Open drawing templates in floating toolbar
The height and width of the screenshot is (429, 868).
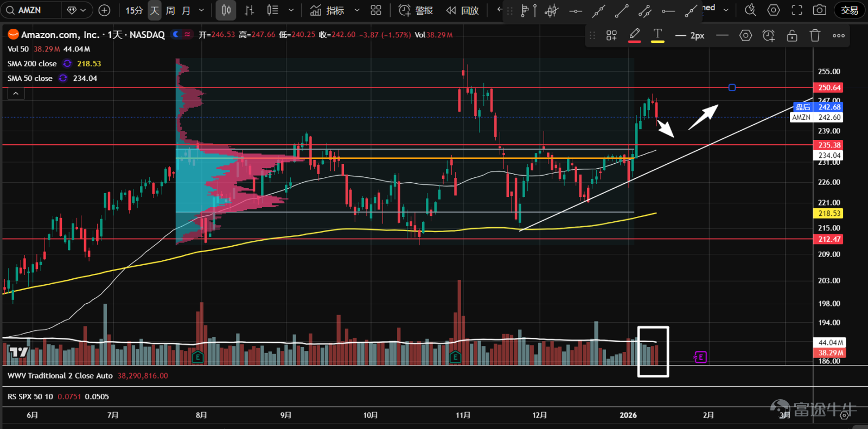[x=611, y=35]
